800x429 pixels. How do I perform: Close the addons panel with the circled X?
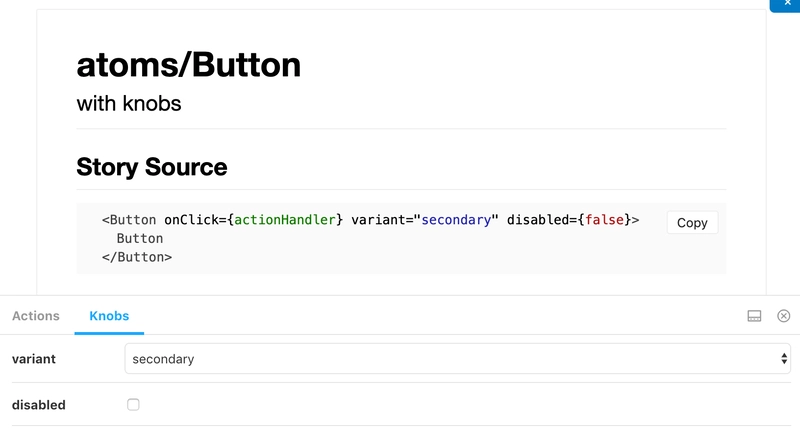[784, 316]
